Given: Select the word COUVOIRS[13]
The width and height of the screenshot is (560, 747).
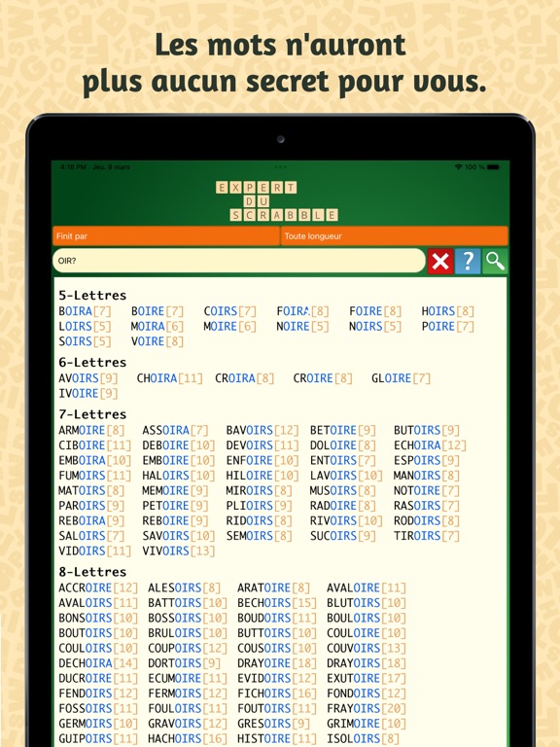Looking at the screenshot, I should [367, 649].
